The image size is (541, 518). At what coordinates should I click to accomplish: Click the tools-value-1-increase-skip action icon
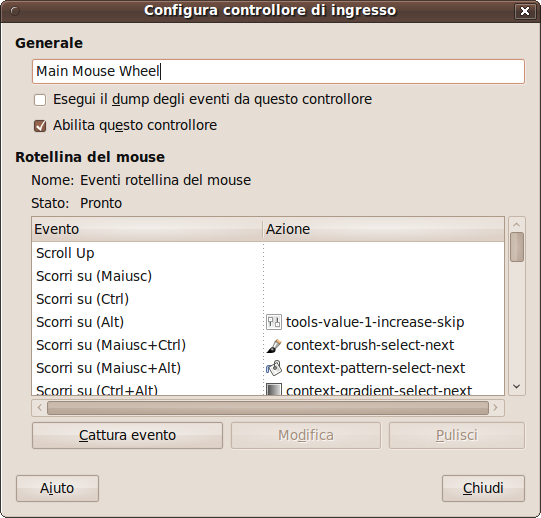(274, 322)
